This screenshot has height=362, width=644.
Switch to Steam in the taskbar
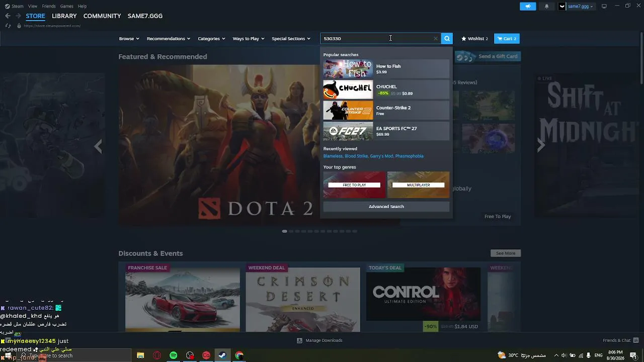pos(222,355)
